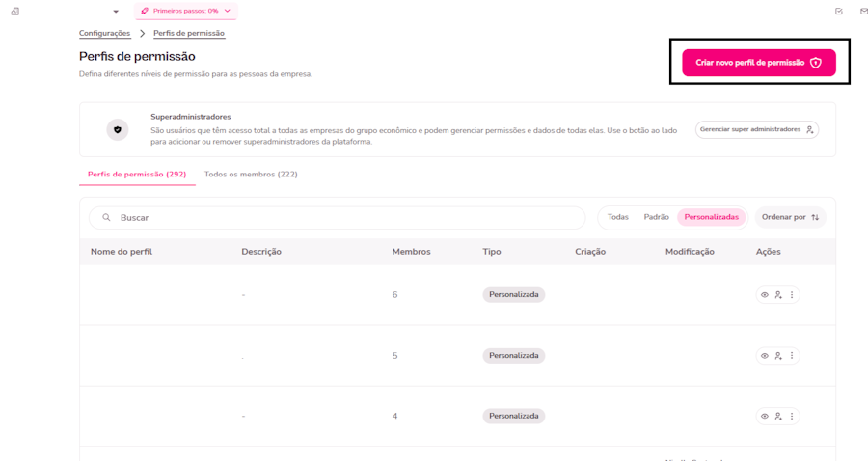Open more options for the third profile row
This screenshot has height=461, width=868.
pos(792,417)
